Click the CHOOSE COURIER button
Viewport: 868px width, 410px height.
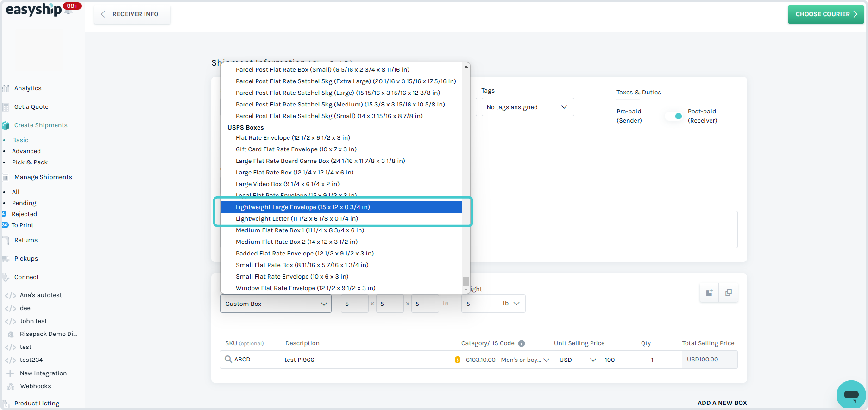coord(826,14)
